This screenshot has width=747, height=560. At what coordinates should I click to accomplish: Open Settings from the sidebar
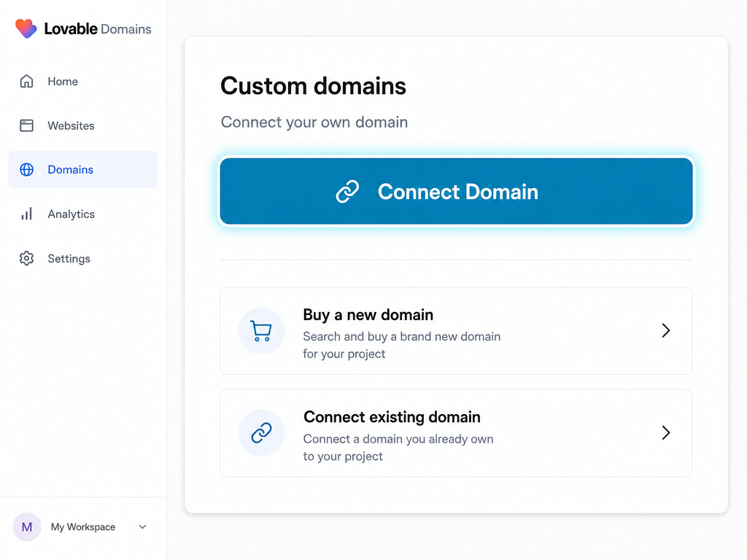point(83,258)
